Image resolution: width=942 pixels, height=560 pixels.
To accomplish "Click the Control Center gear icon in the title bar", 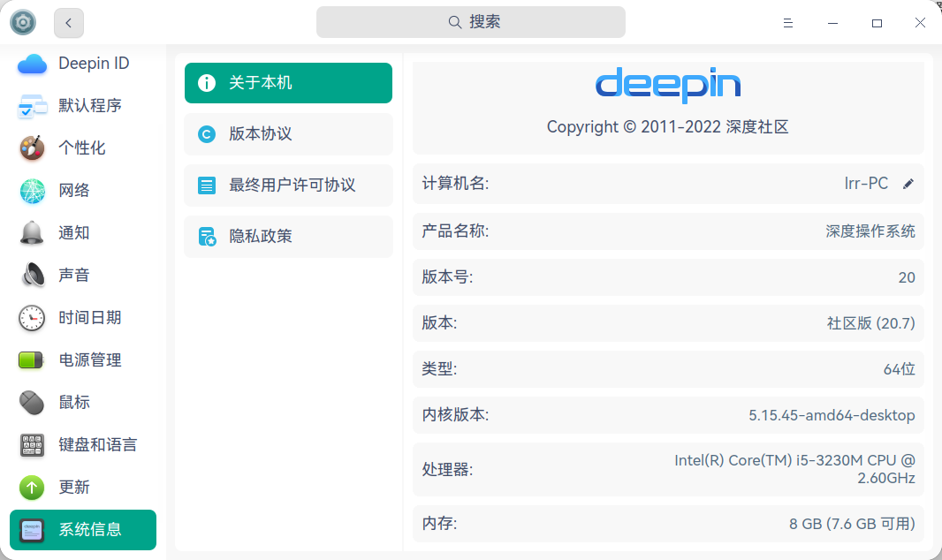I will [23, 23].
